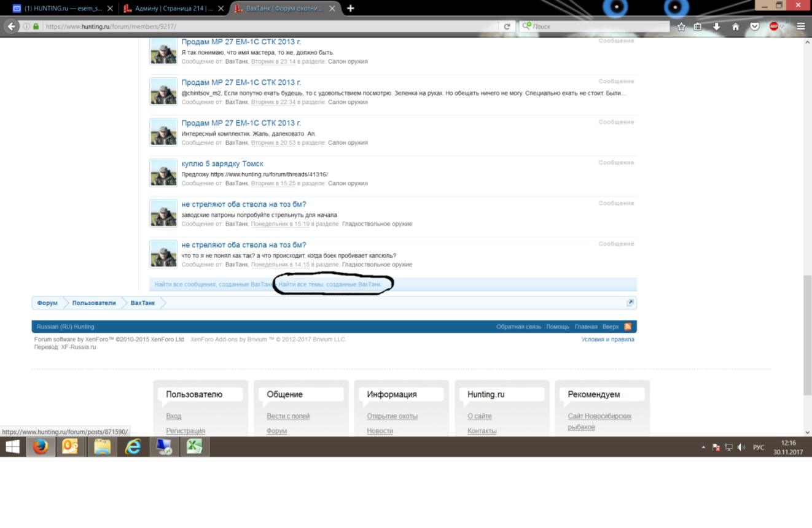
Task: Switch to the Админу tab
Action: point(172,9)
